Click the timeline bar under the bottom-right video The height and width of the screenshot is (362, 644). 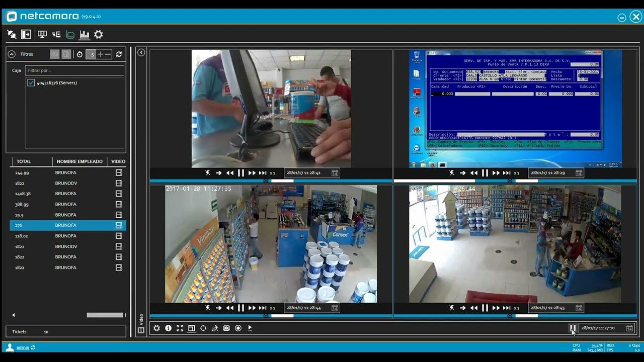point(515,316)
